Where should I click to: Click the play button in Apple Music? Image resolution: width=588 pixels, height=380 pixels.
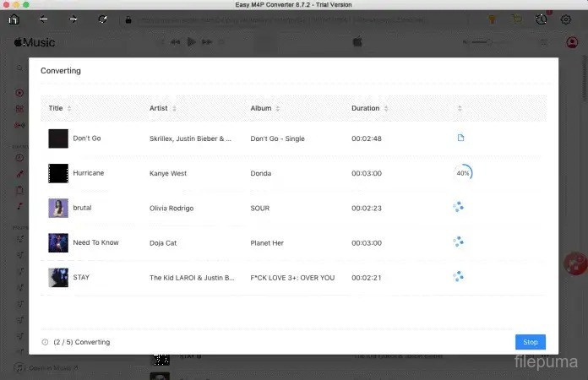point(192,41)
